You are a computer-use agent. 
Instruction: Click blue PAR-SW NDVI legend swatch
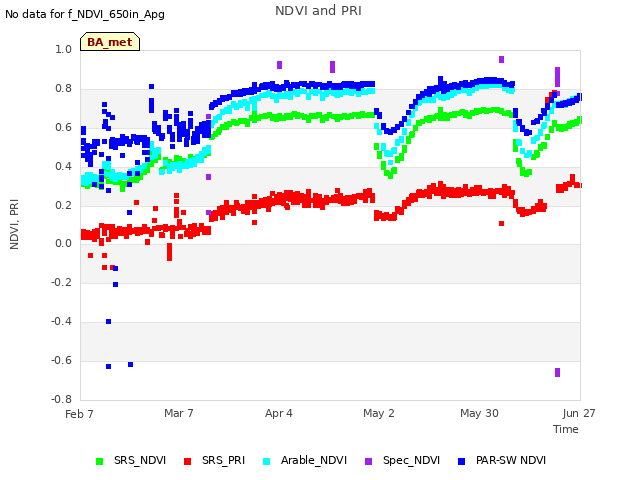point(461,462)
